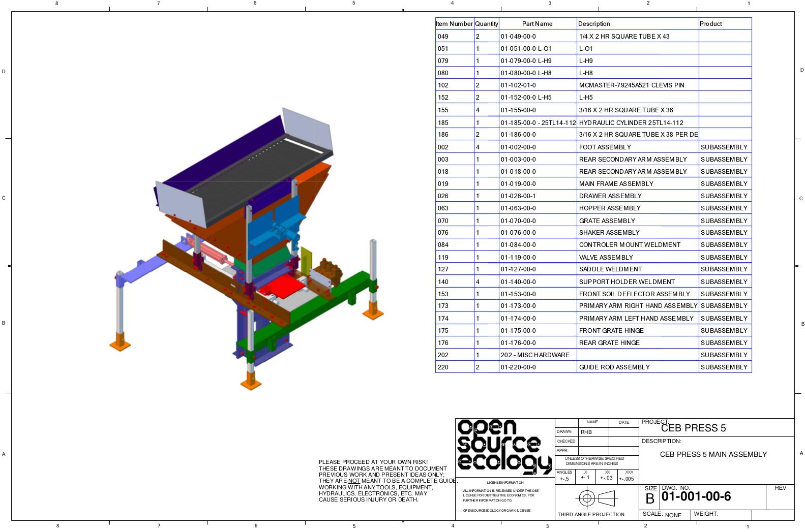This screenshot has height=532, width=805.
Task: Click SUBASSEMBLY cell in row 002
Action: click(x=724, y=147)
